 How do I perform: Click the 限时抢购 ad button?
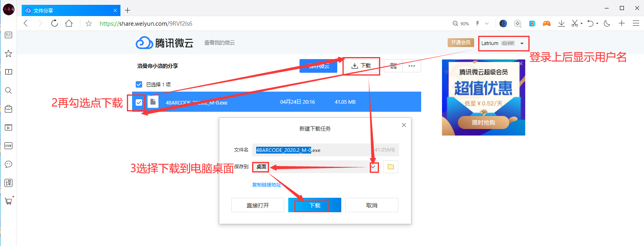(483, 123)
